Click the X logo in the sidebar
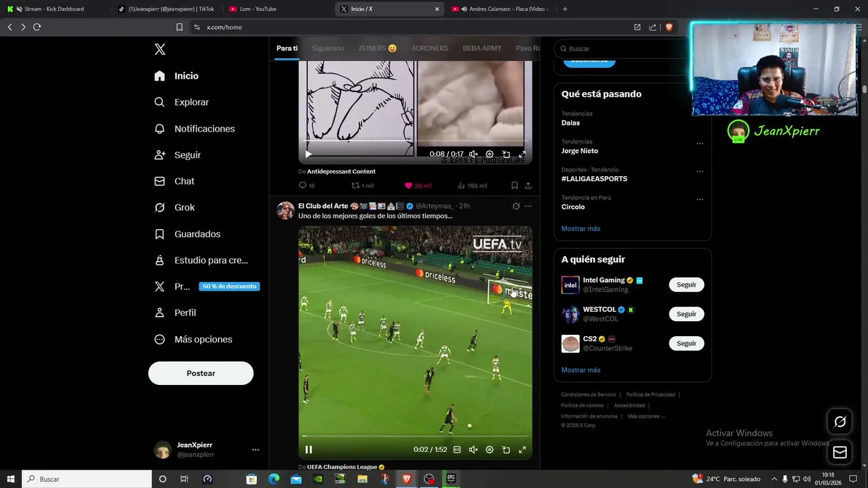 coord(160,49)
